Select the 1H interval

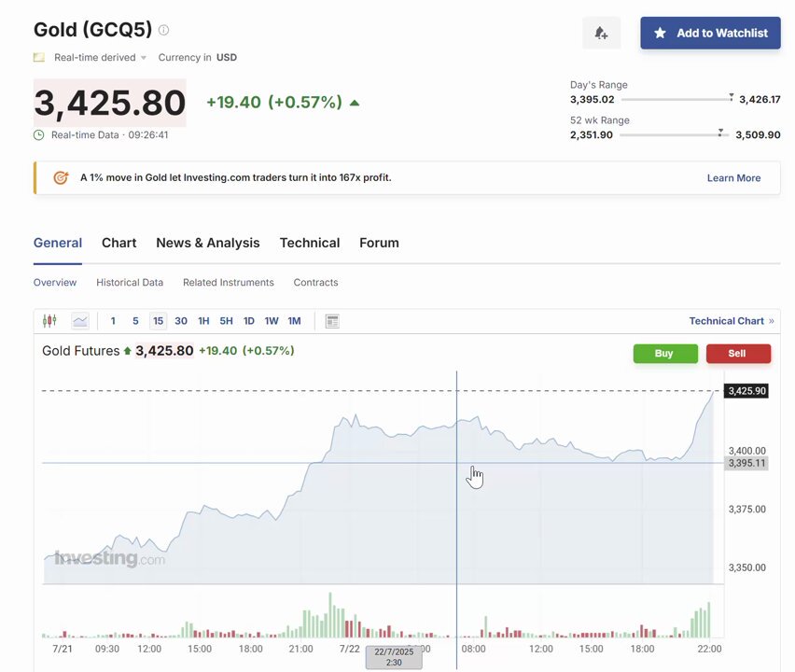[203, 321]
